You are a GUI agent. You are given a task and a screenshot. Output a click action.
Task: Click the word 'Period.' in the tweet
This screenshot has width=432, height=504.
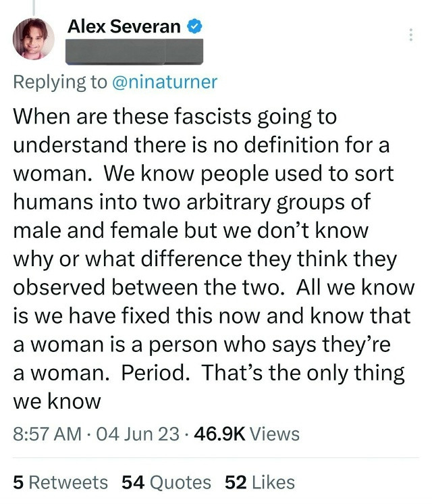pos(155,373)
